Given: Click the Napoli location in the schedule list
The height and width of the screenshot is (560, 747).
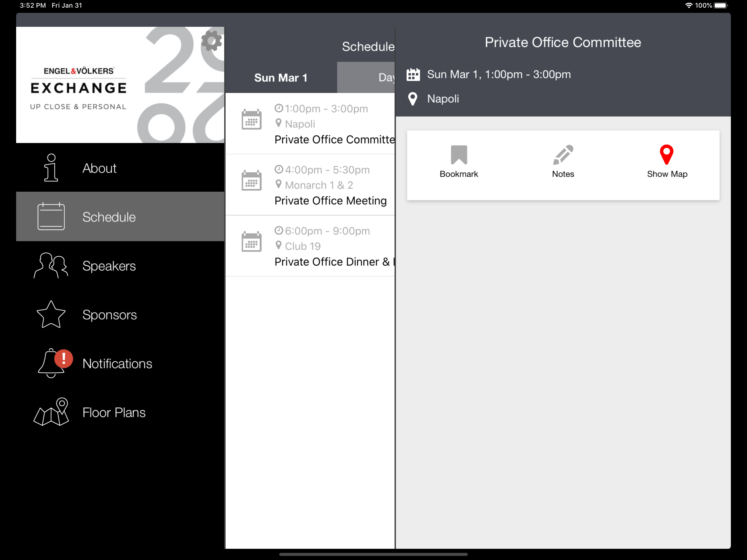Looking at the screenshot, I should click(300, 124).
